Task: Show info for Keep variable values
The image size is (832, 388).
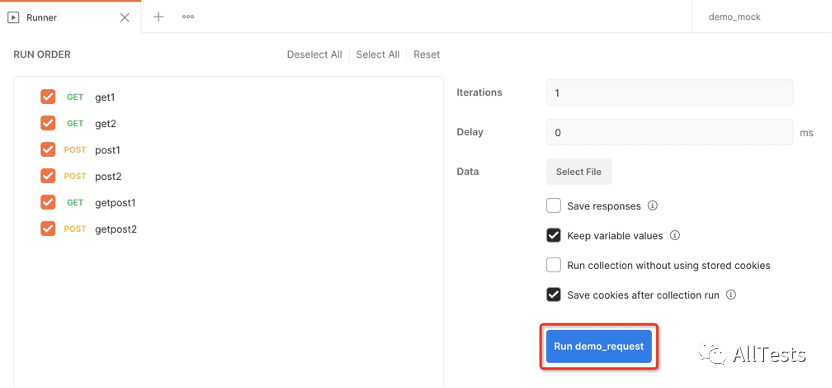Action: pyautogui.click(x=675, y=235)
